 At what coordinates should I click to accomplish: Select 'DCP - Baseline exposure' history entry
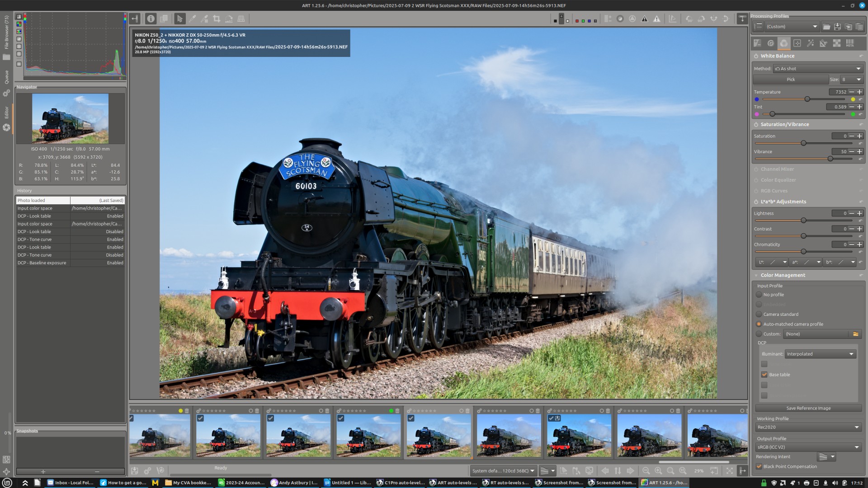(42, 263)
